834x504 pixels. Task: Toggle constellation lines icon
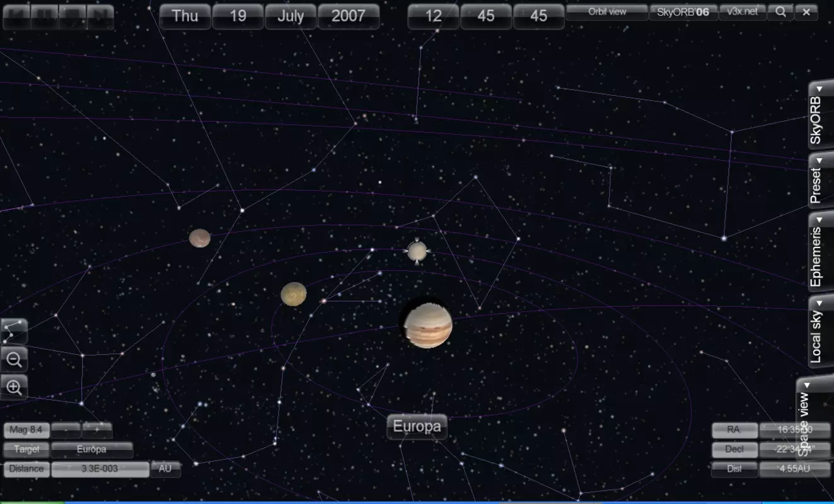pyautogui.click(x=14, y=331)
